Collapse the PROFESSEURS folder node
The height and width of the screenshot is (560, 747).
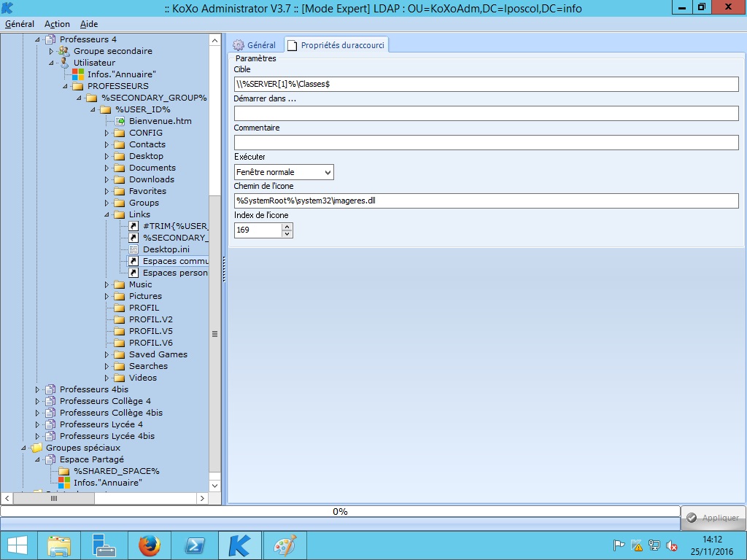pos(65,86)
